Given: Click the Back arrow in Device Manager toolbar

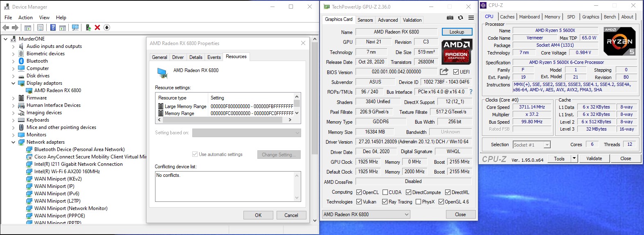Looking at the screenshot, I should click(x=6, y=27).
